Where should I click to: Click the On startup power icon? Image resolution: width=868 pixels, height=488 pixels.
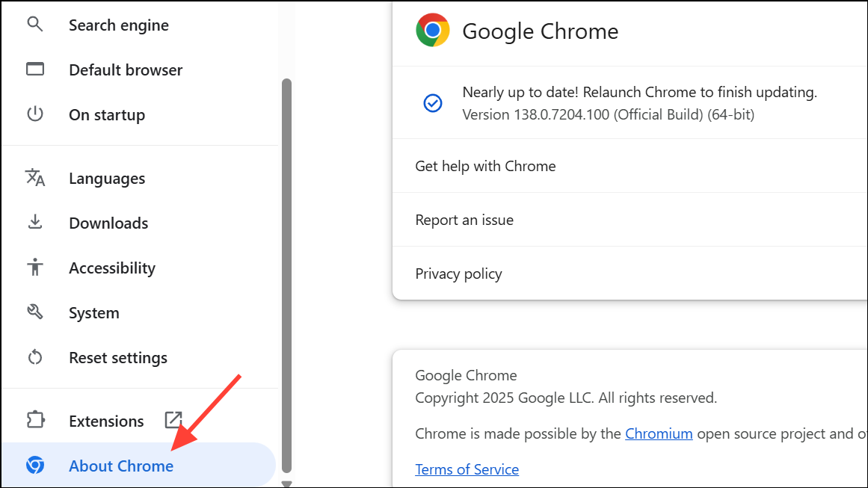35,114
